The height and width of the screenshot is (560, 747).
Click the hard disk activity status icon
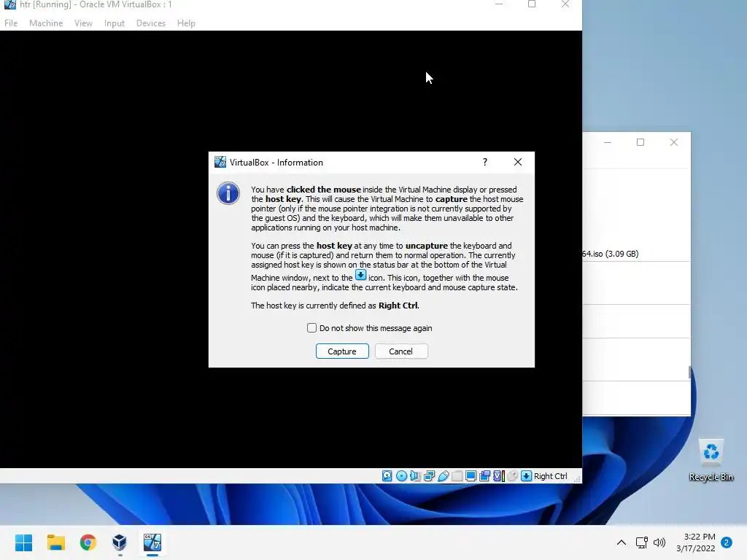click(387, 475)
